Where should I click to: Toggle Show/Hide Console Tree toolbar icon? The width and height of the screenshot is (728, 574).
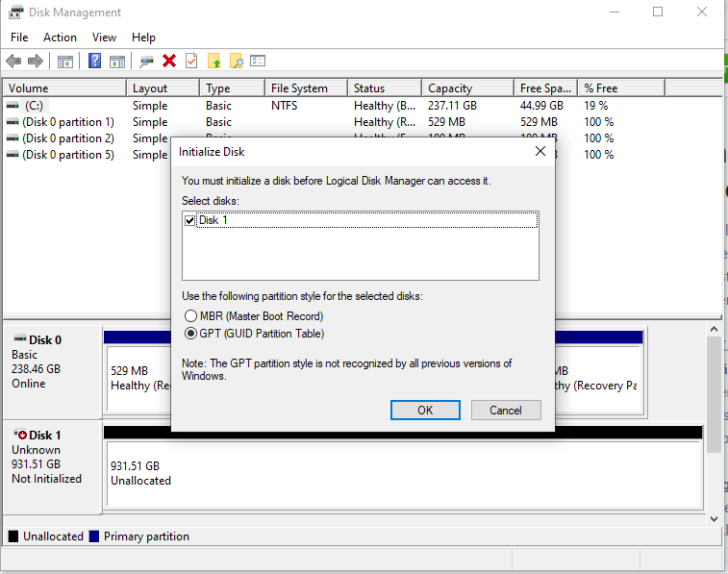[65, 62]
